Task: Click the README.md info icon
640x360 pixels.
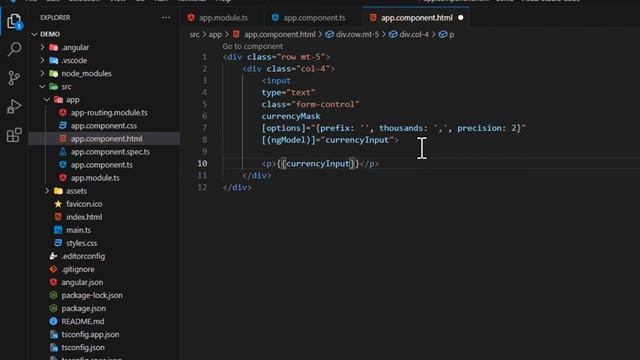Action: pos(53,321)
